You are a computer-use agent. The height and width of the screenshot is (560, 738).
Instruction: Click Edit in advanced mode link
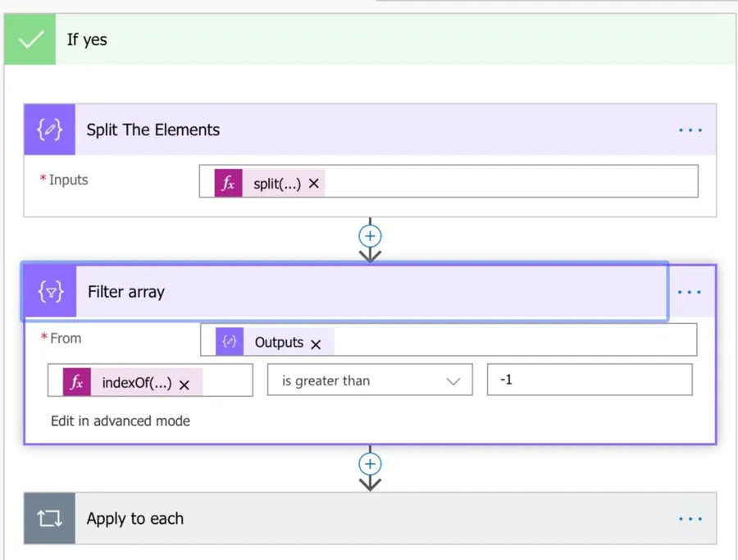[121, 421]
